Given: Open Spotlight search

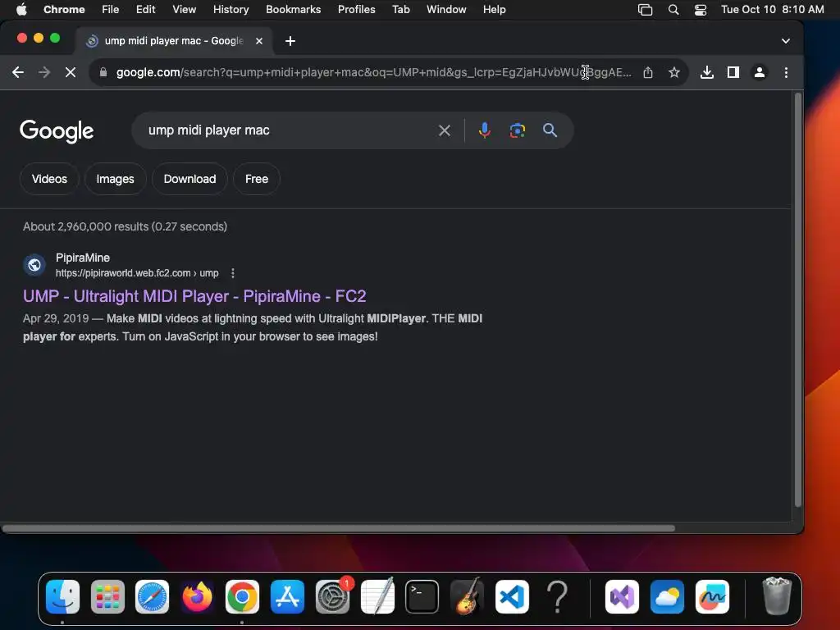Looking at the screenshot, I should click(673, 10).
